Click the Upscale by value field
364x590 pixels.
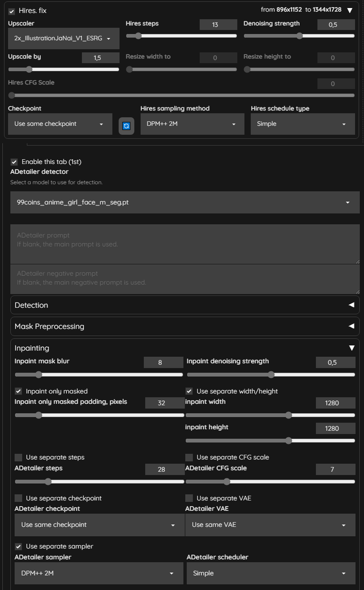[x=100, y=58]
